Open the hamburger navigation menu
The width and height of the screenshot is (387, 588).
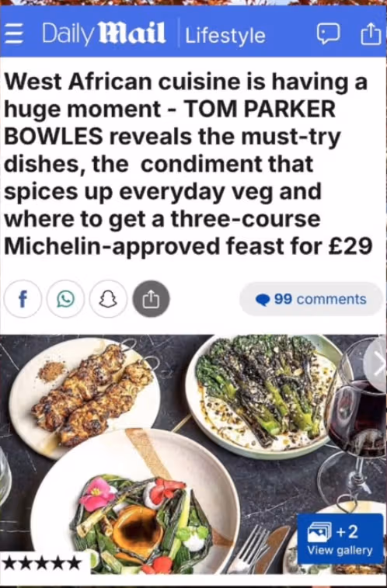[x=14, y=35]
